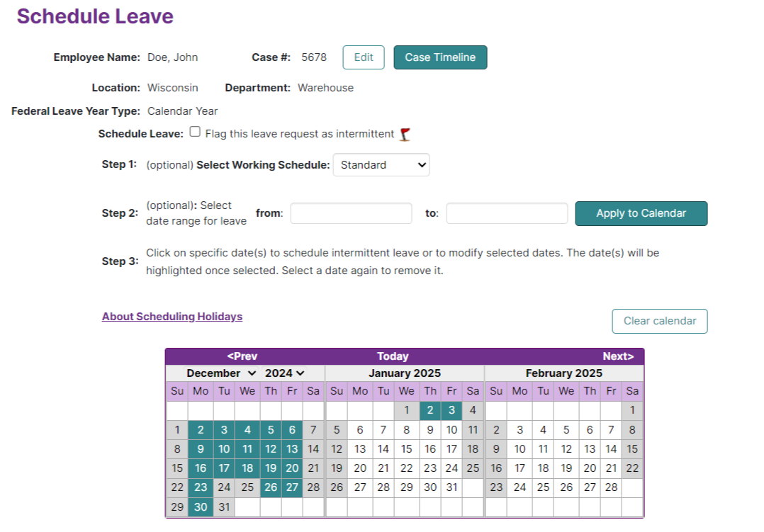This screenshot has width=764, height=532.
Task: Select February 14 2025 date cell
Action: point(611,448)
